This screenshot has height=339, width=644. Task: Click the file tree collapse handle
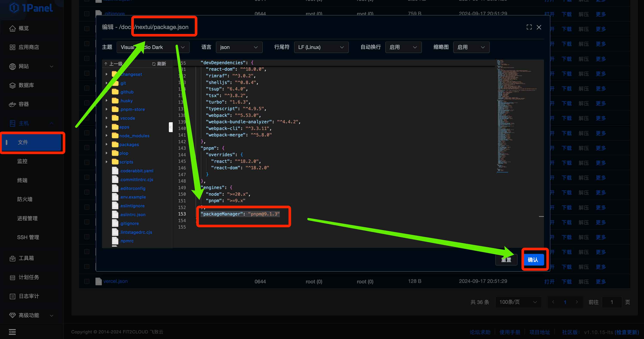(x=171, y=127)
